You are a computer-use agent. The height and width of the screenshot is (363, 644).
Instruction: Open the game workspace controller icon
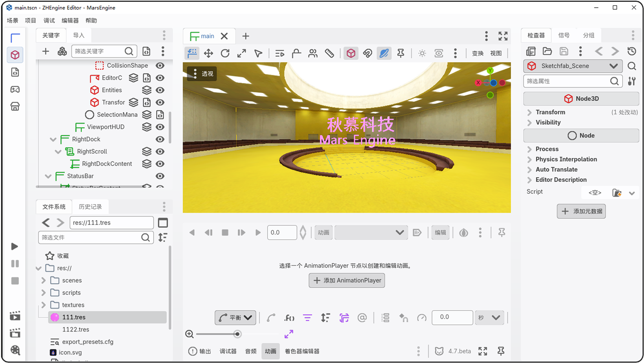[x=15, y=89]
